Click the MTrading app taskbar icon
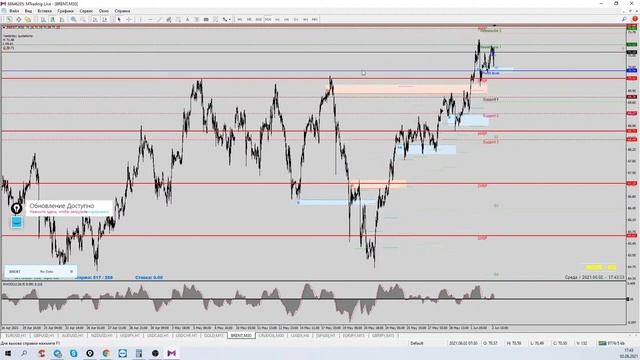Screen dimensions: 640x360 tap(171, 353)
